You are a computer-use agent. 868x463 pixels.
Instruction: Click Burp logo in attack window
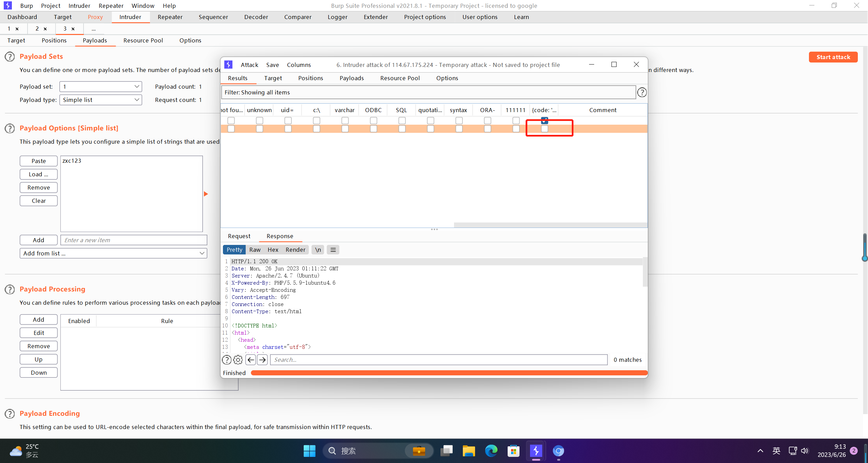[x=229, y=65]
